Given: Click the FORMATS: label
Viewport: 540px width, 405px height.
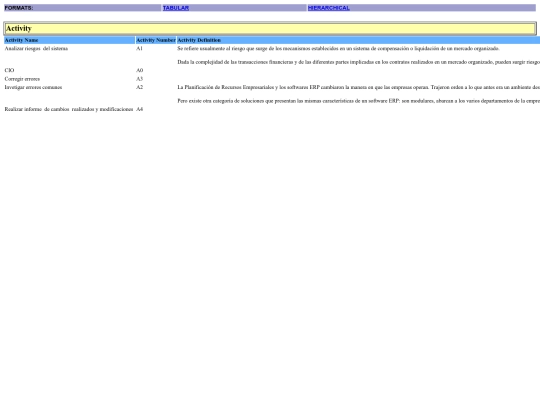Looking at the screenshot, I should (19, 8).
